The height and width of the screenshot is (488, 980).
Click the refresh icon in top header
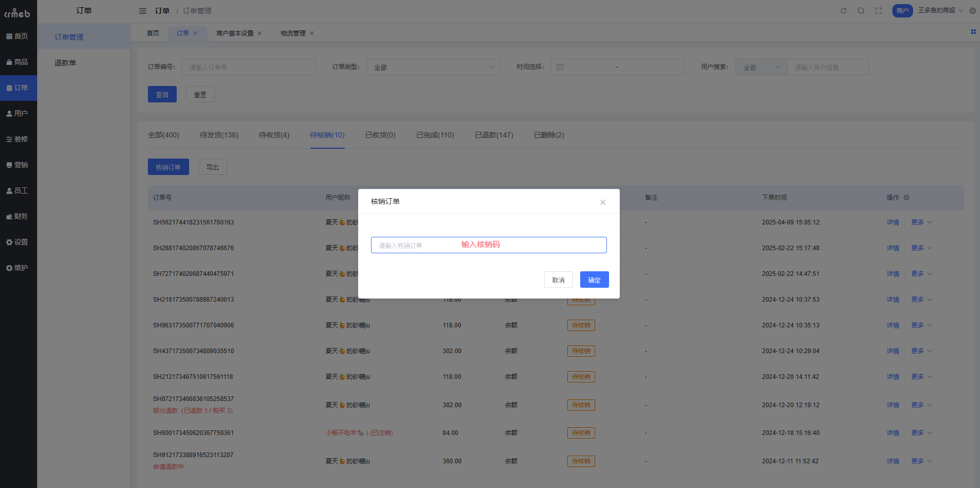point(843,11)
